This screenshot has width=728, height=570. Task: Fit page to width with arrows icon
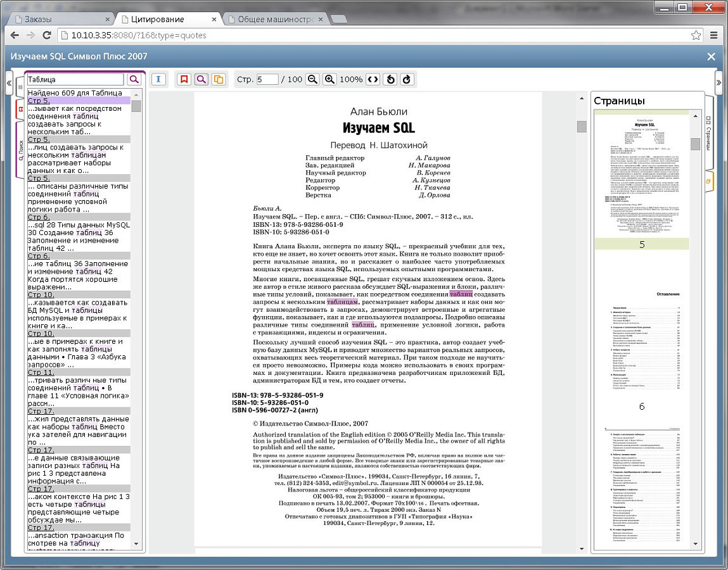tap(373, 79)
